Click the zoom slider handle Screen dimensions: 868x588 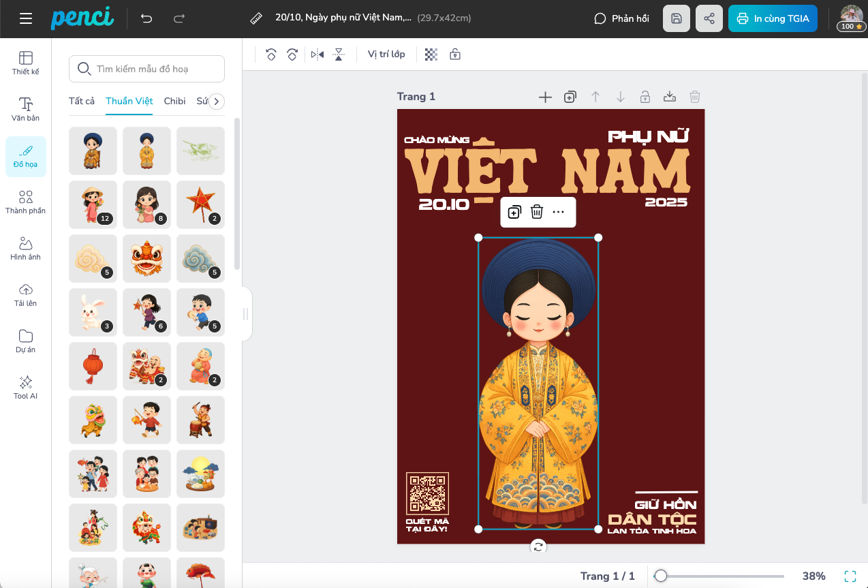660,576
